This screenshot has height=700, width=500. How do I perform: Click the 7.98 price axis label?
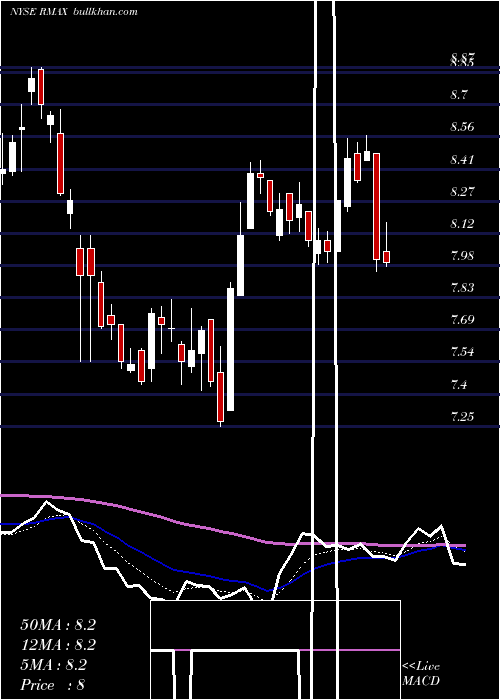[463, 256]
